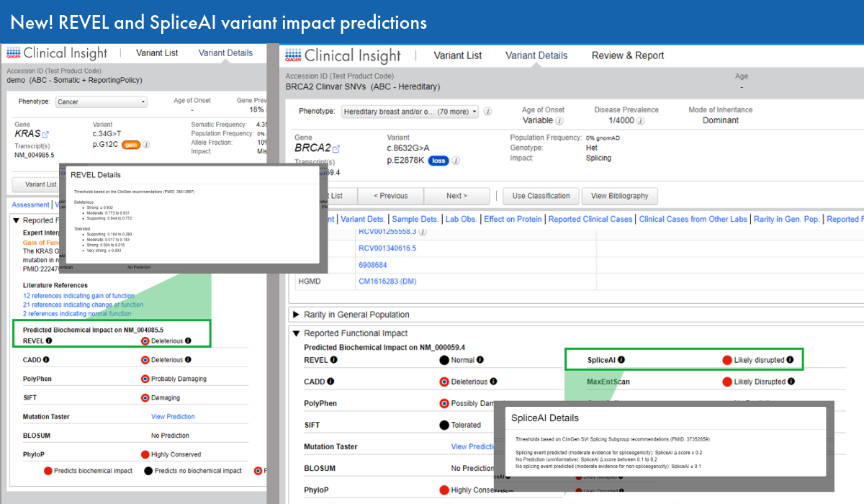Click the REVEL info icon in the BRCA2 window
Viewport: 864px width, 504px height.
334,360
